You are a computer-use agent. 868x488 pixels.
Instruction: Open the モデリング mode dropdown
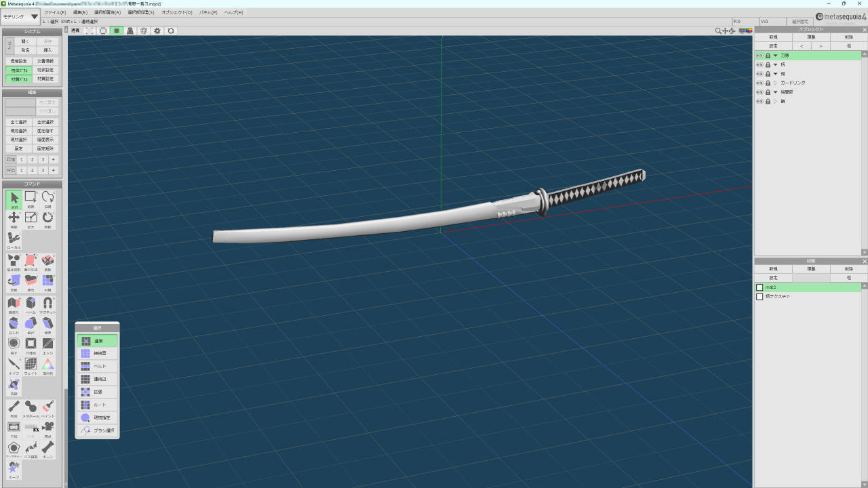point(19,16)
